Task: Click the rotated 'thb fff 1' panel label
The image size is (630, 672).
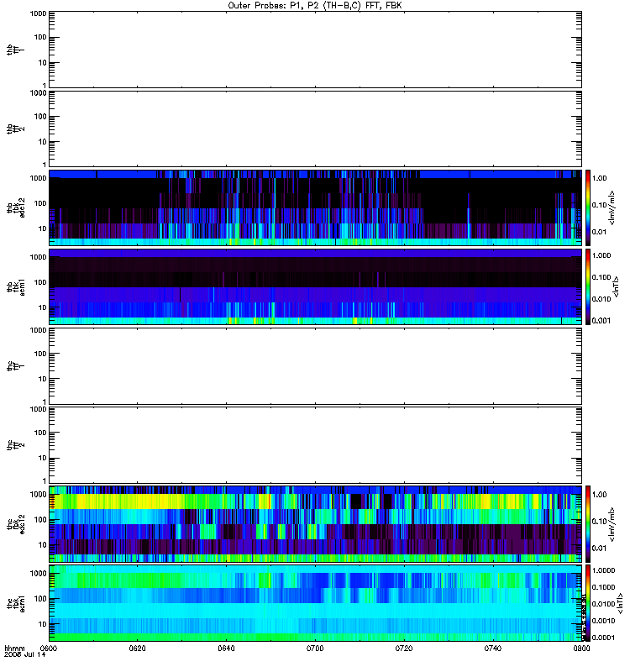Action: [x=15, y=50]
